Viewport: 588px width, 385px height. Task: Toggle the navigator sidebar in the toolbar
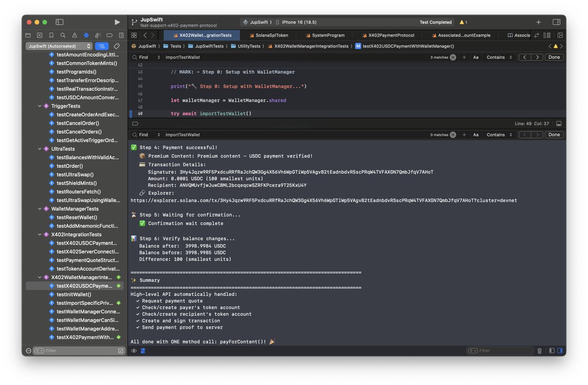59,22
